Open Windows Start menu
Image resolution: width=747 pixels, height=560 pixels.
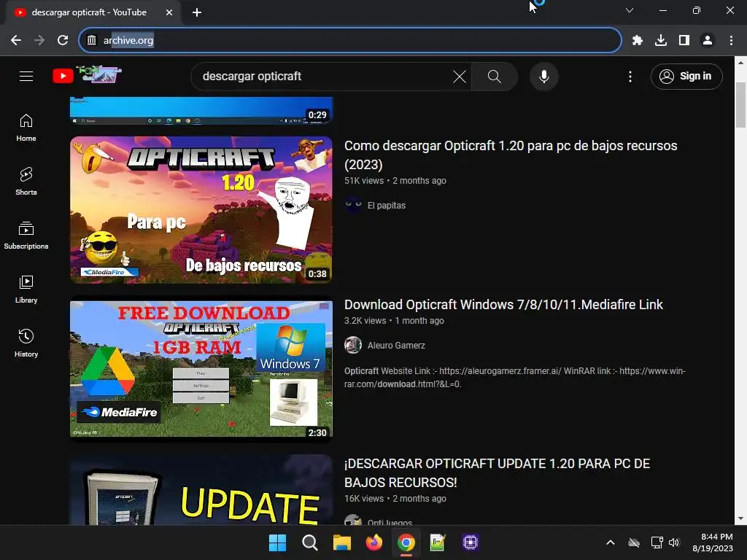[277, 542]
